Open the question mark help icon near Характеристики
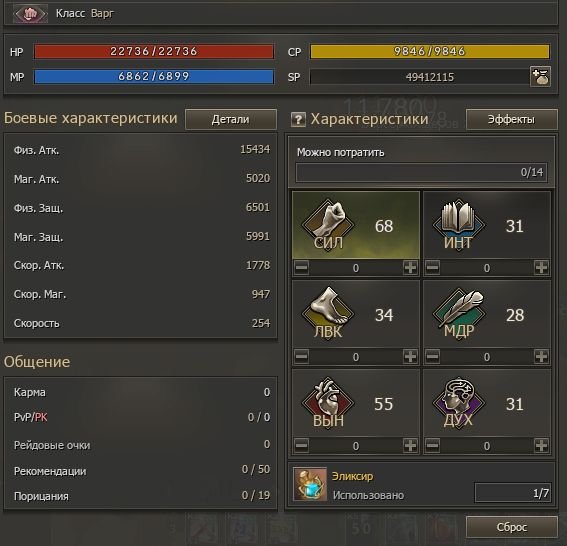The height and width of the screenshot is (546, 567). point(298,119)
